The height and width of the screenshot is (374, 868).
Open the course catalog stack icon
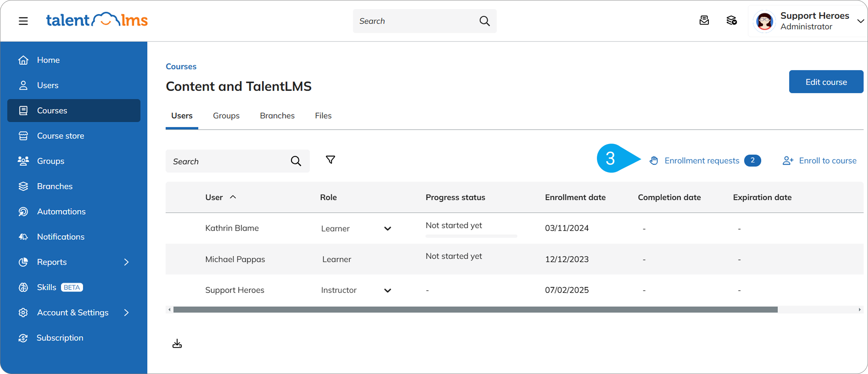(732, 20)
